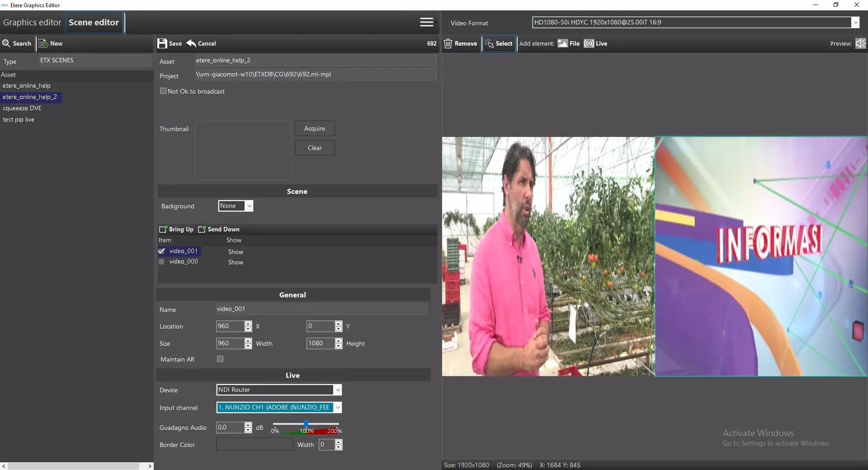Check the video_000 item checkbox
Screen dimensions: 868x470
(x=161, y=262)
